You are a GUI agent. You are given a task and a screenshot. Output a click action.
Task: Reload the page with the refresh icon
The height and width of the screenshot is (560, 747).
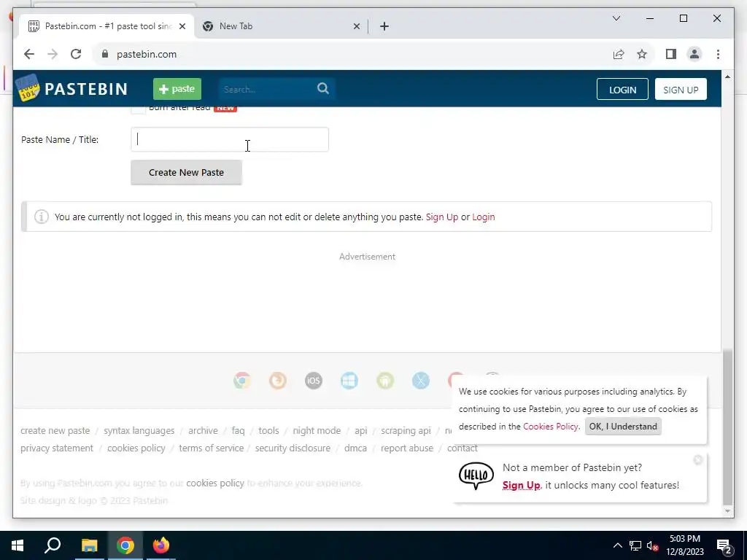76,54
